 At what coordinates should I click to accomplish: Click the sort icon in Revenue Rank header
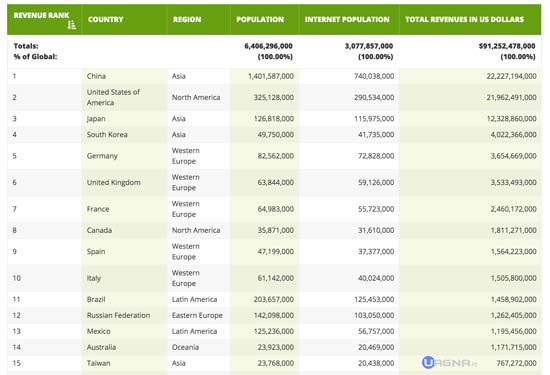(x=72, y=25)
